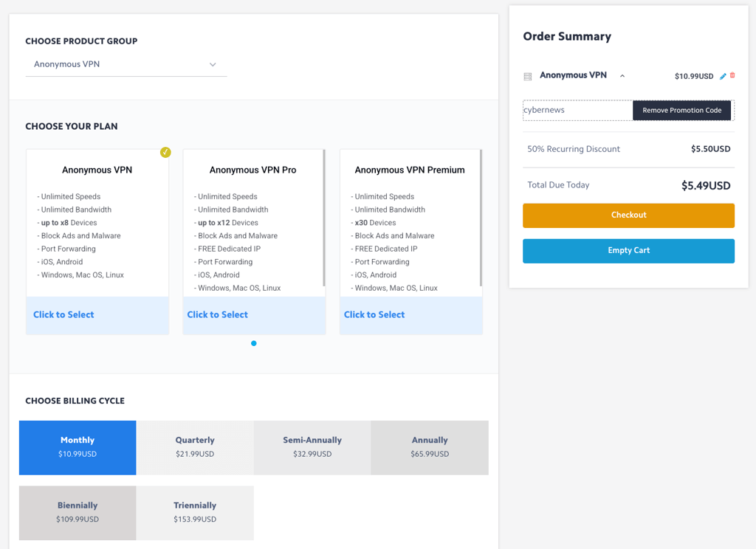Screen dimensions: 756x549
Task: Click 'x30 Devices' in Premium plan
Action: tap(375, 223)
